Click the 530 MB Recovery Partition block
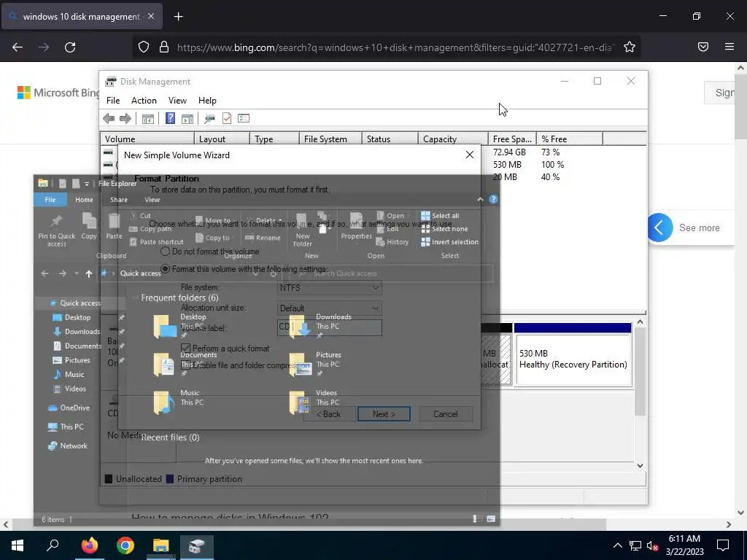The width and height of the screenshot is (747, 560). point(573,359)
